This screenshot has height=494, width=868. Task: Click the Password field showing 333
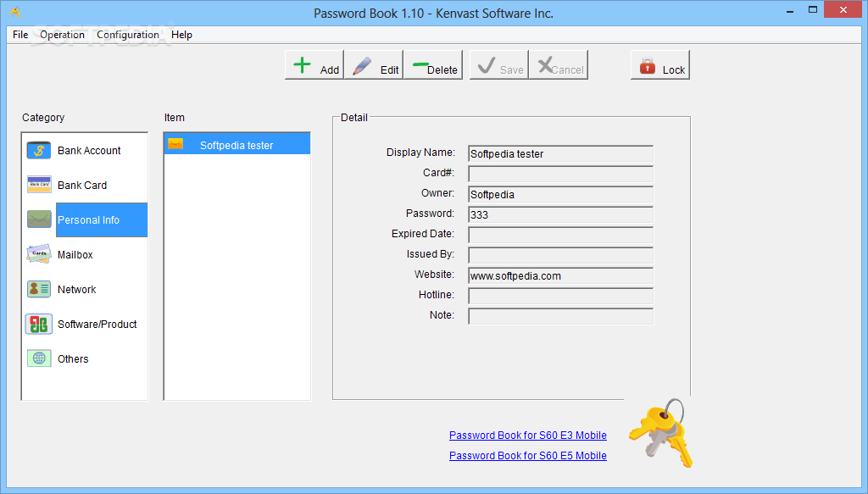[561, 214]
